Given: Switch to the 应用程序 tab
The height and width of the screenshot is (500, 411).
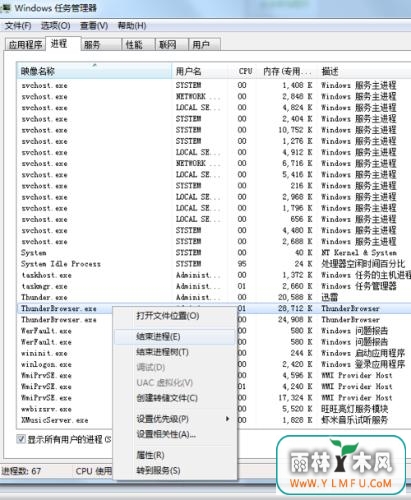Looking at the screenshot, I should click(x=25, y=45).
